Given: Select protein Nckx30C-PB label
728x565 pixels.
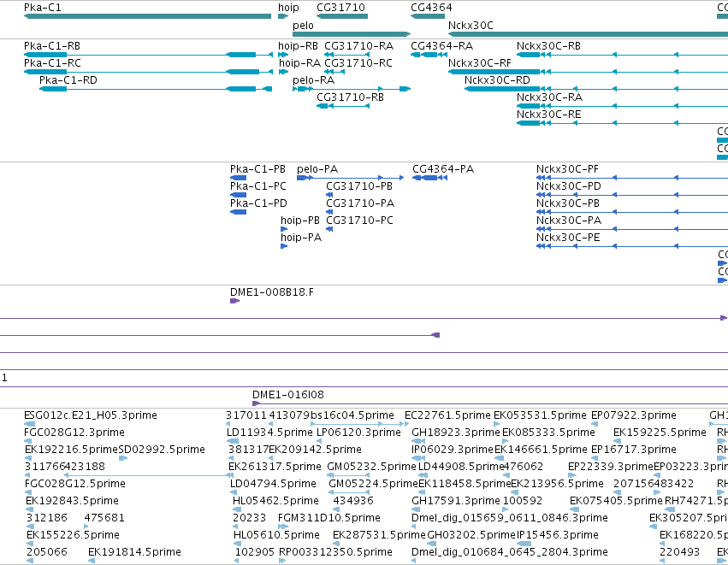Looking at the screenshot, I should (x=568, y=203).
